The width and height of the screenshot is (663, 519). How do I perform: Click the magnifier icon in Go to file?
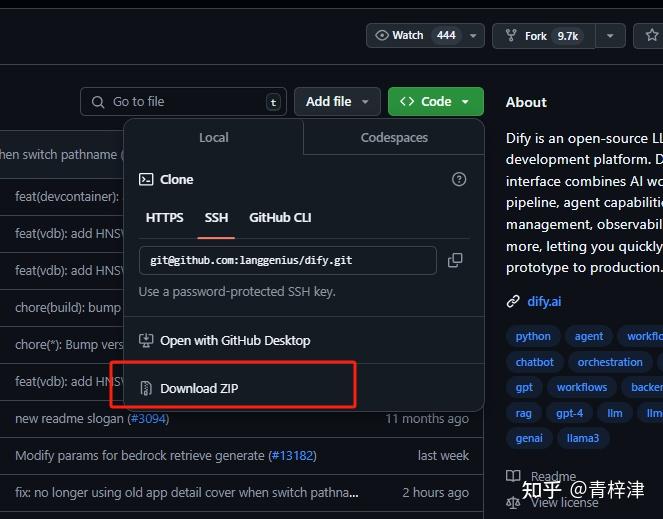[x=98, y=102]
